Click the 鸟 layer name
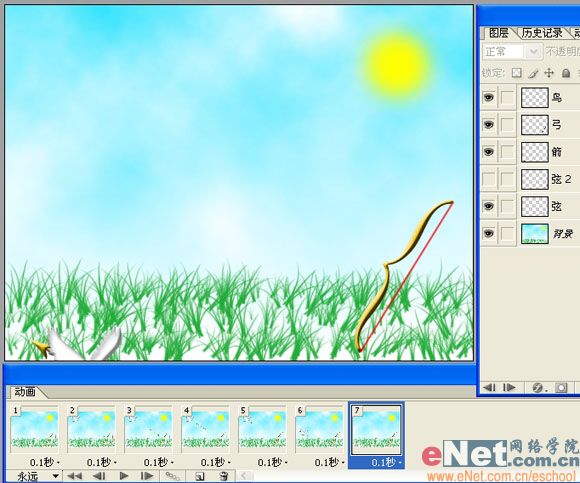The width and height of the screenshot is (580, 483). pyautogui.click(x=557, y=98)
